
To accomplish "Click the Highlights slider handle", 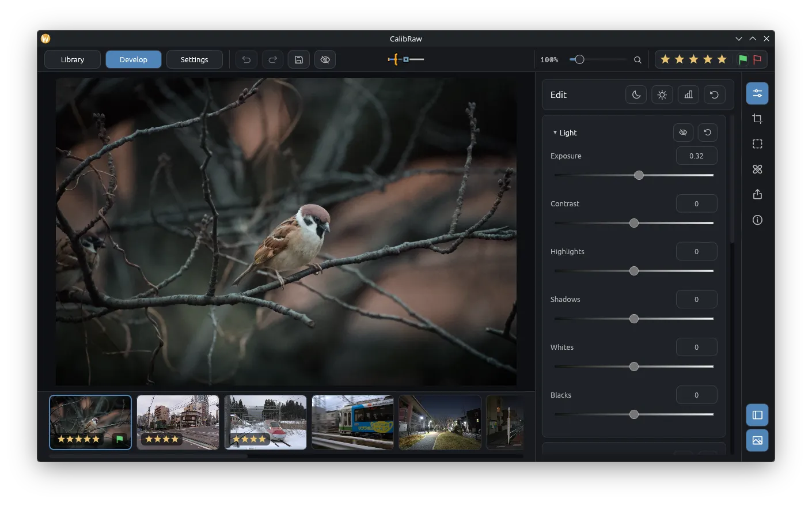I will pyautogui.click(x=634, y=271).
